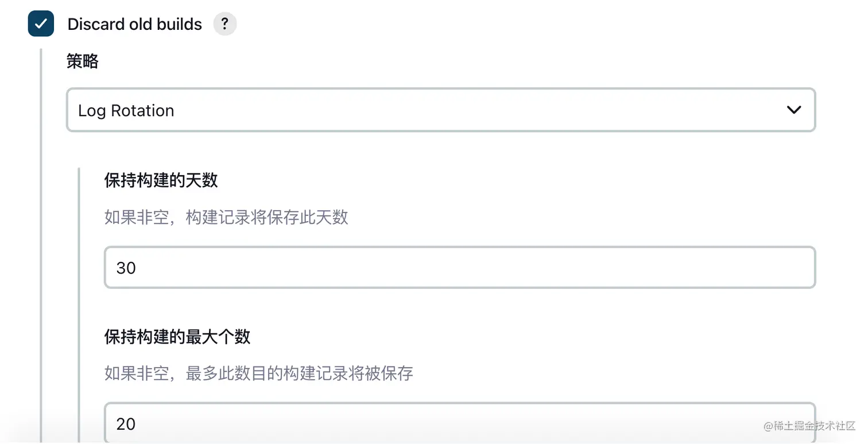Click the dropdown chevron arrow icon
Screen dimensions: 868x444
tap(794, 110)
